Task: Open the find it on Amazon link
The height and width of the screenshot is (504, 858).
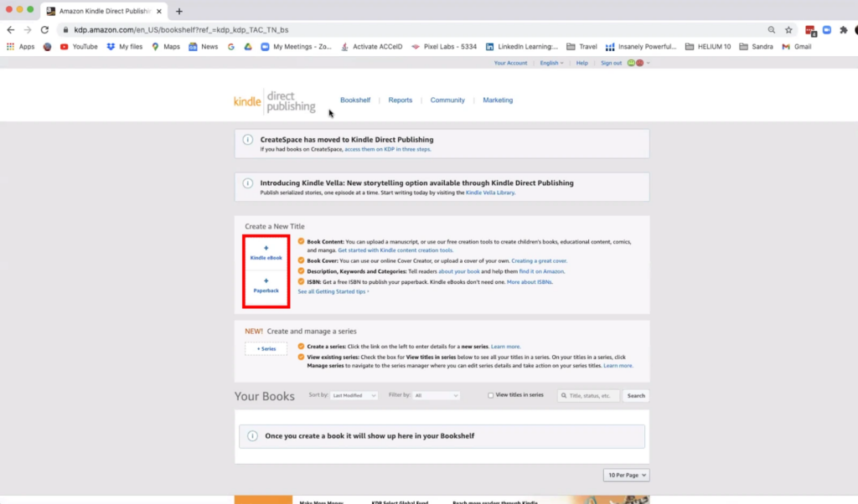Action: (x=542, y=271)
